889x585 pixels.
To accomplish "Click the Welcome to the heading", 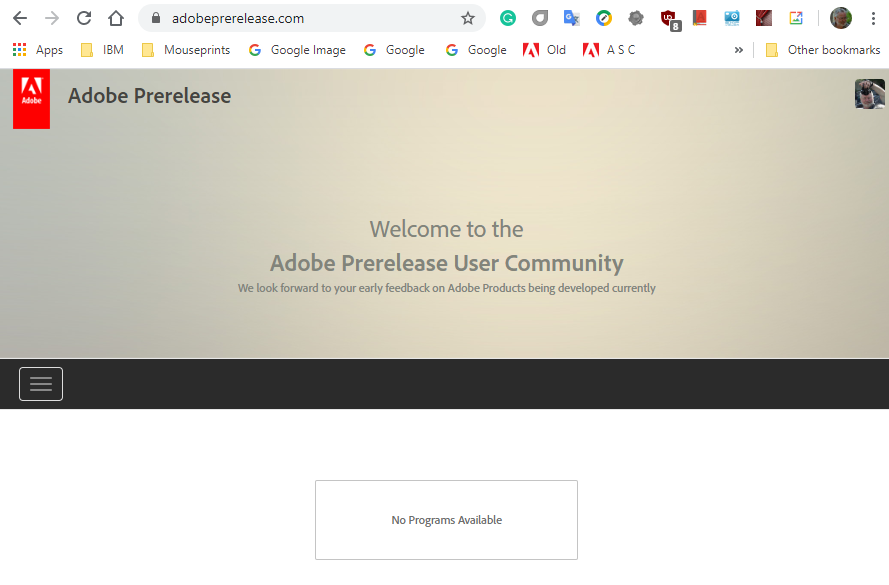I will [446, 229].
